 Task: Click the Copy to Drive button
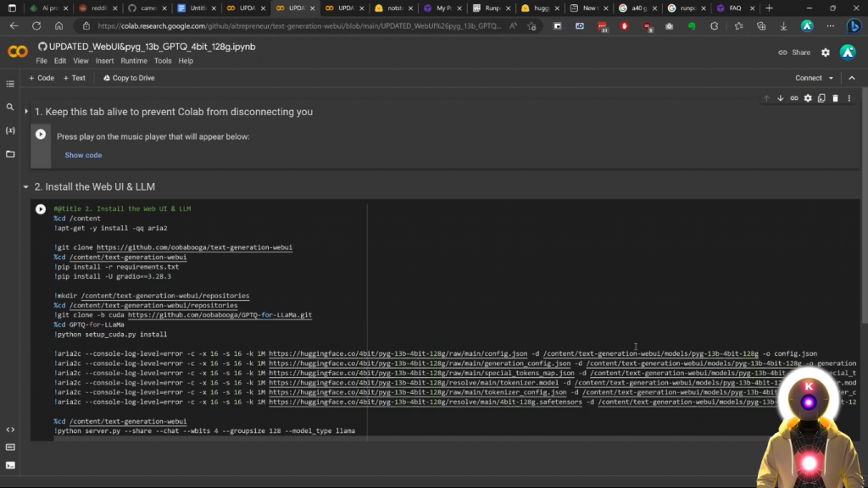(129, 78)
